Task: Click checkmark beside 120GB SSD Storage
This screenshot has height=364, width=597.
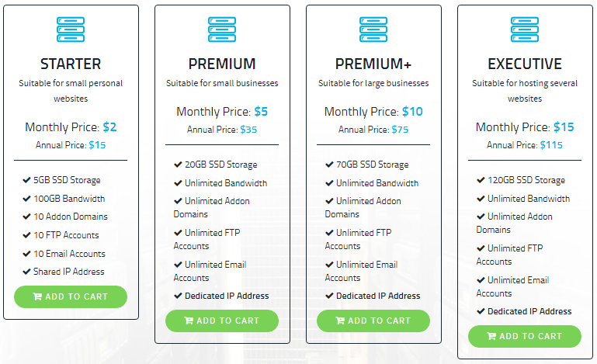Action: pos(481,180)
